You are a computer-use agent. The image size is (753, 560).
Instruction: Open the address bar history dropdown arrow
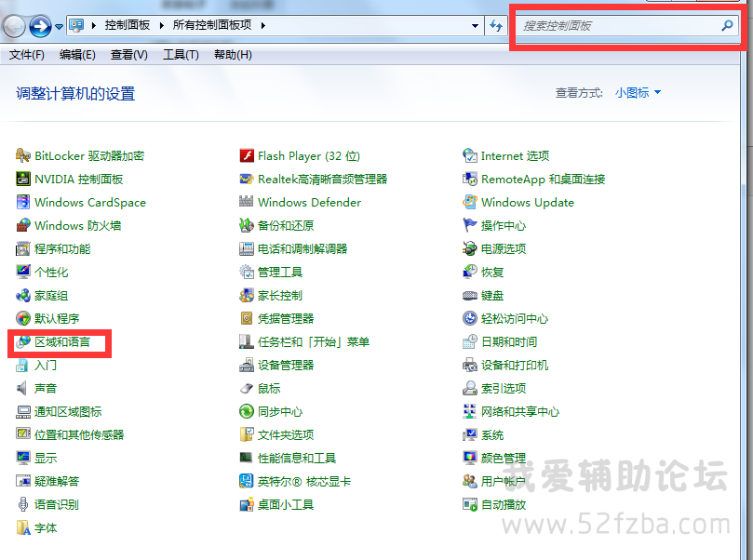coord(475,25)
